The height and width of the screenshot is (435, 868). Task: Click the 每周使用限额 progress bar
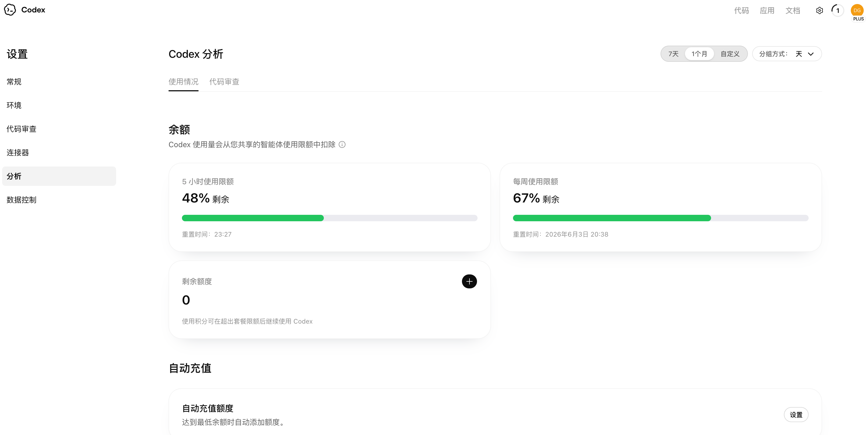click(661, 218)
